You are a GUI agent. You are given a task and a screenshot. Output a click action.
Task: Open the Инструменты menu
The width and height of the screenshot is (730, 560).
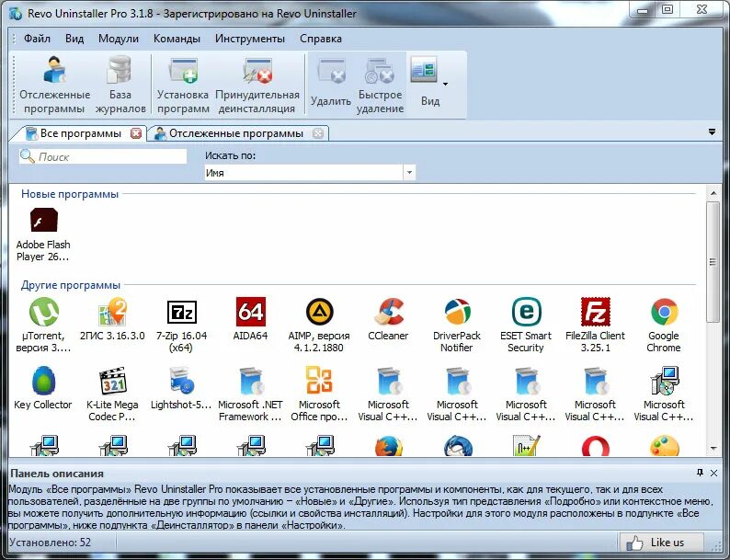[249, 39]
